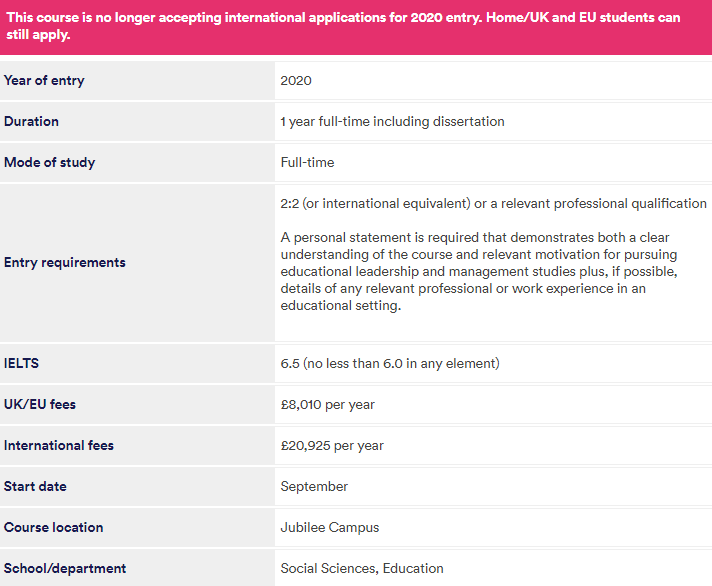Select the IELTS row label
712x586 pixels.
(21, 364)
